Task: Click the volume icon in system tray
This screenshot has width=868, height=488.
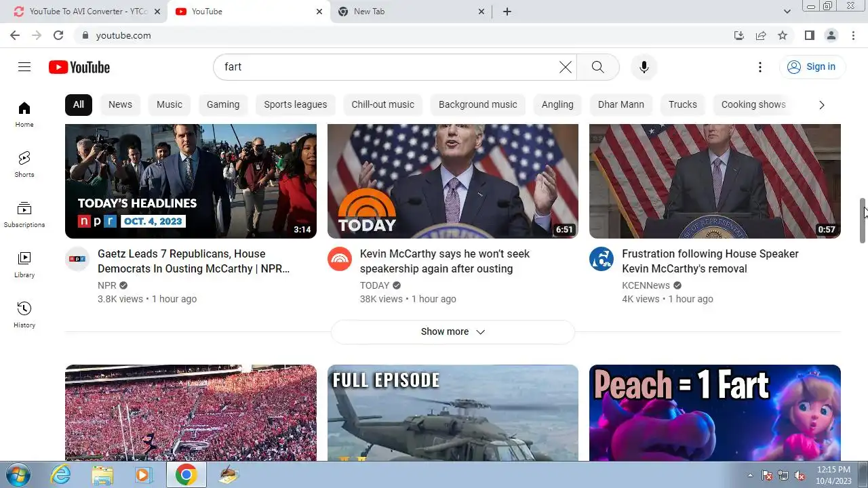Action: point(800,475)
